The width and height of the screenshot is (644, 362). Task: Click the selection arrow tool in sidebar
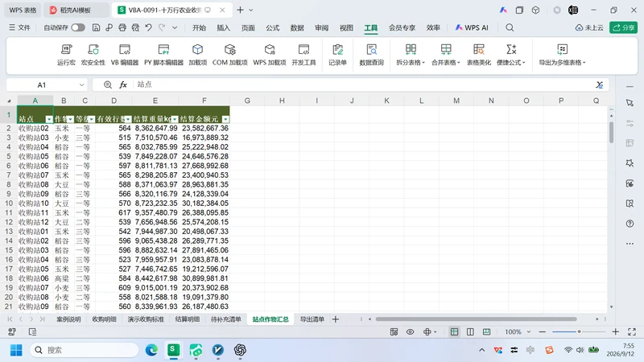(630, 103)
